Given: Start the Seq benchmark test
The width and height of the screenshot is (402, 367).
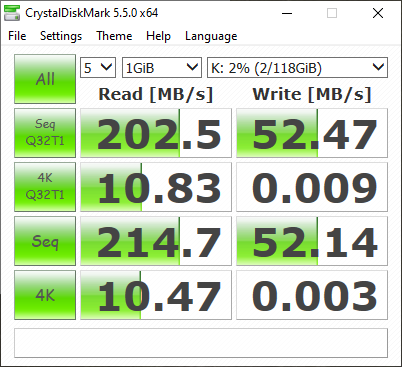Looking at the screenshot, I should click(45, 241).
